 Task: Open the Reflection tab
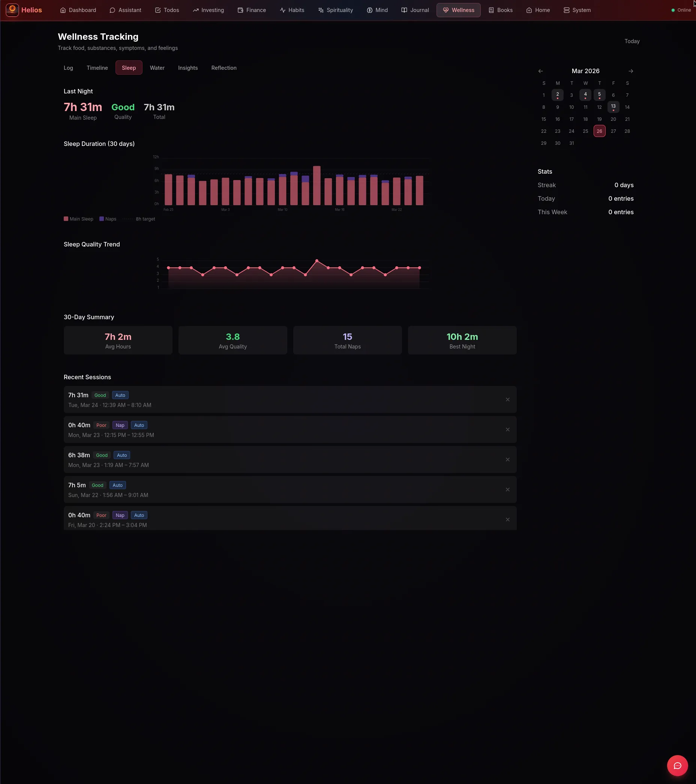coord(224,68)
